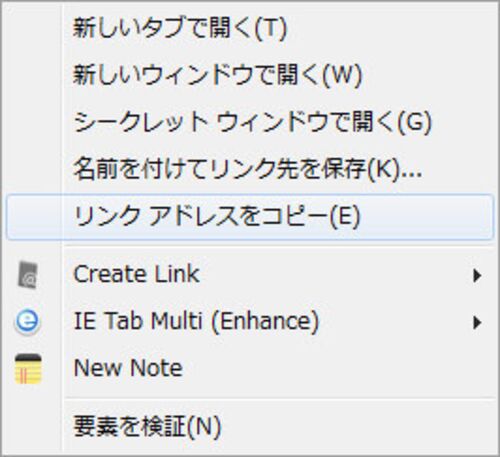The image size is (500, 457).
Task: Click the Create Link extension icon
Action: click(x=28, y=275)
